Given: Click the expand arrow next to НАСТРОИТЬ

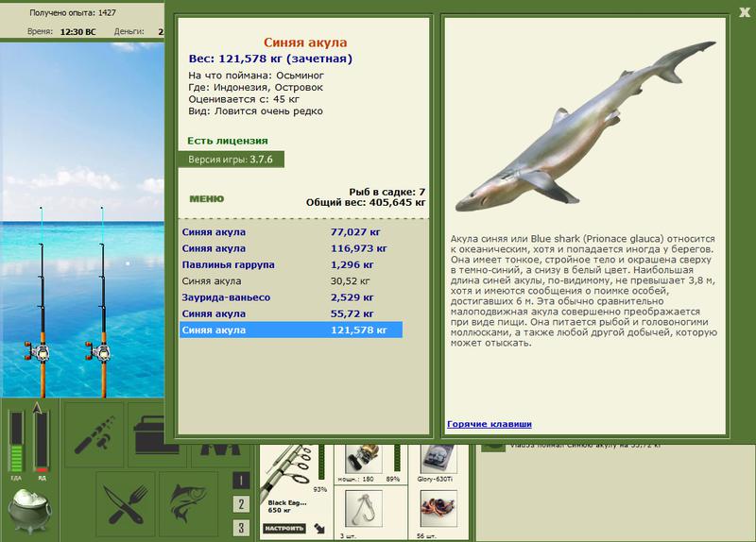Looking at the screenshot, I should [319, 529].
